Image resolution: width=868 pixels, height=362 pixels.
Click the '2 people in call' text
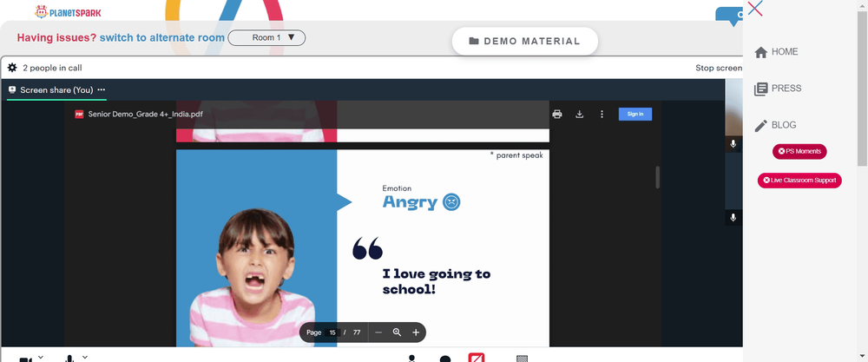tap(53, 68)
